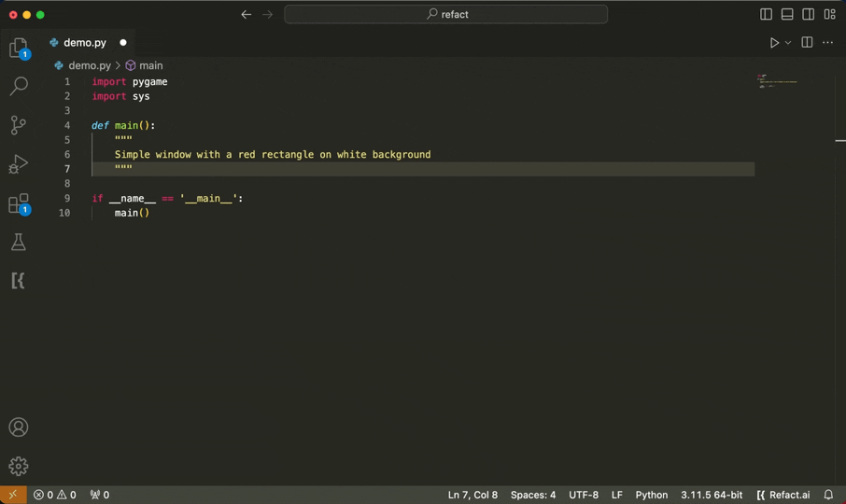Open the Refact.ai sidebar panel

[x=19, y=280]
